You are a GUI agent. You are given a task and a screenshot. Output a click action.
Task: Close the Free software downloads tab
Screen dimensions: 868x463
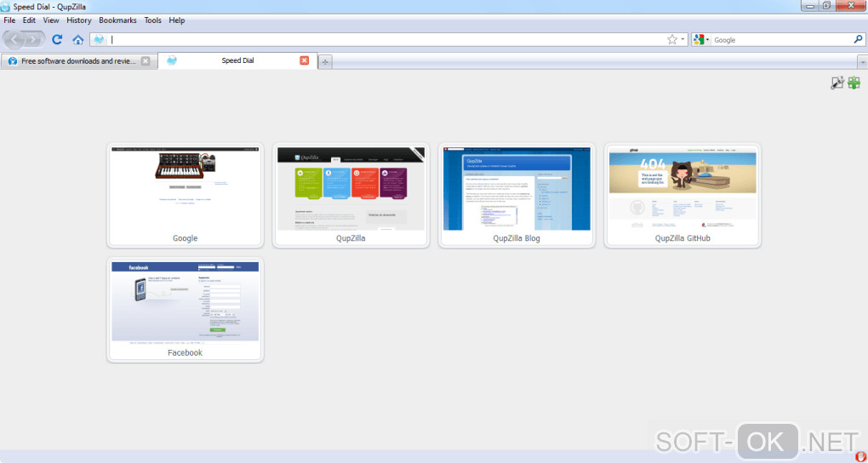coord(146,61)
